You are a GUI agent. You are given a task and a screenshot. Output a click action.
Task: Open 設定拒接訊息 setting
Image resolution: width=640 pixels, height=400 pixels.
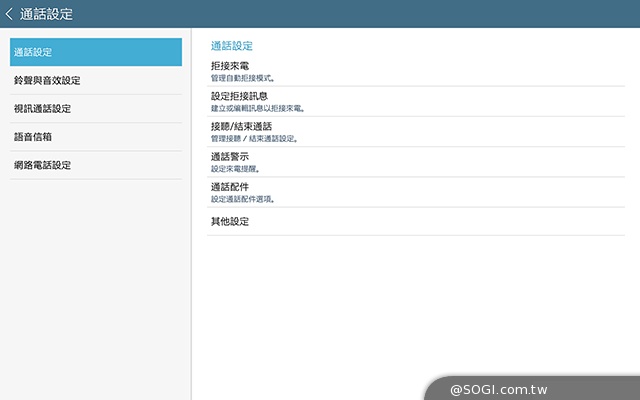tap(239, 96)
